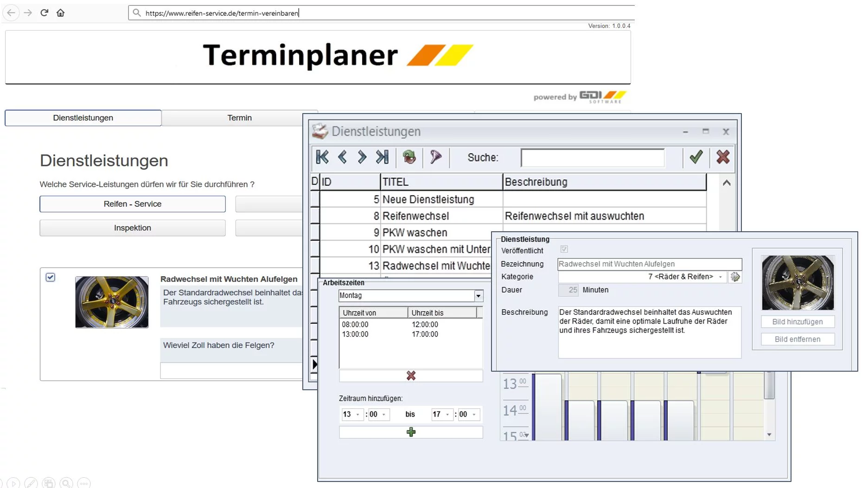Uncheck Radwechsel mit Wuchten Alufelgen service
Viewport: 868px width, 488px height.
tap(51, 277)
